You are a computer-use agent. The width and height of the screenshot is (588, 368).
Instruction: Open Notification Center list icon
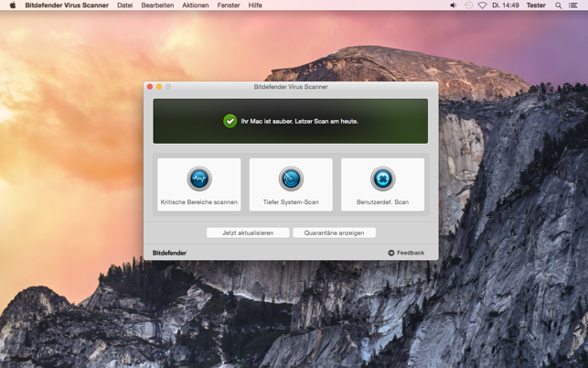click(572, 5)
